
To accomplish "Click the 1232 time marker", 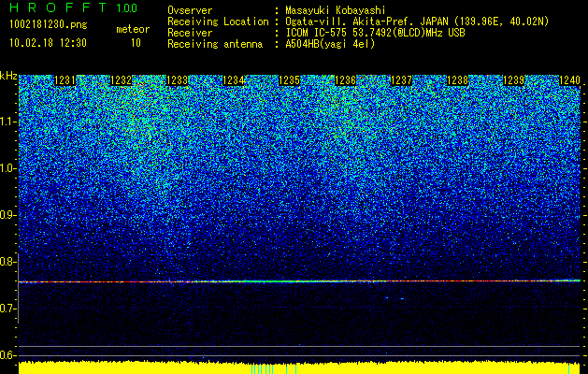I will 122,80.
